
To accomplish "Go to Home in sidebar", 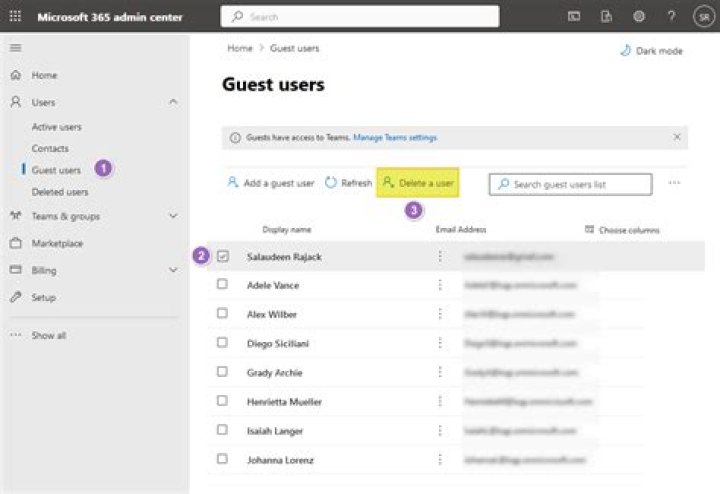I will [45, 75].
